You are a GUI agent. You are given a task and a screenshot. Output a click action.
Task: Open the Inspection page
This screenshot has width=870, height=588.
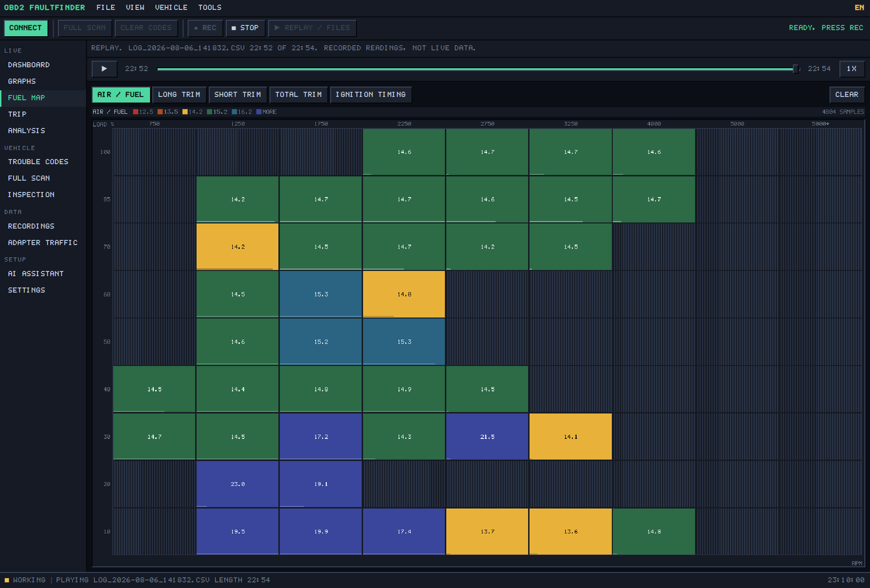[x=43, y=195]
